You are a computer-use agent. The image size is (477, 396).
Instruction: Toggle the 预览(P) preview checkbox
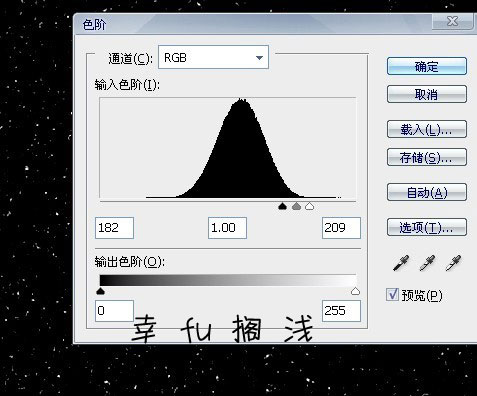pos(392,295)
